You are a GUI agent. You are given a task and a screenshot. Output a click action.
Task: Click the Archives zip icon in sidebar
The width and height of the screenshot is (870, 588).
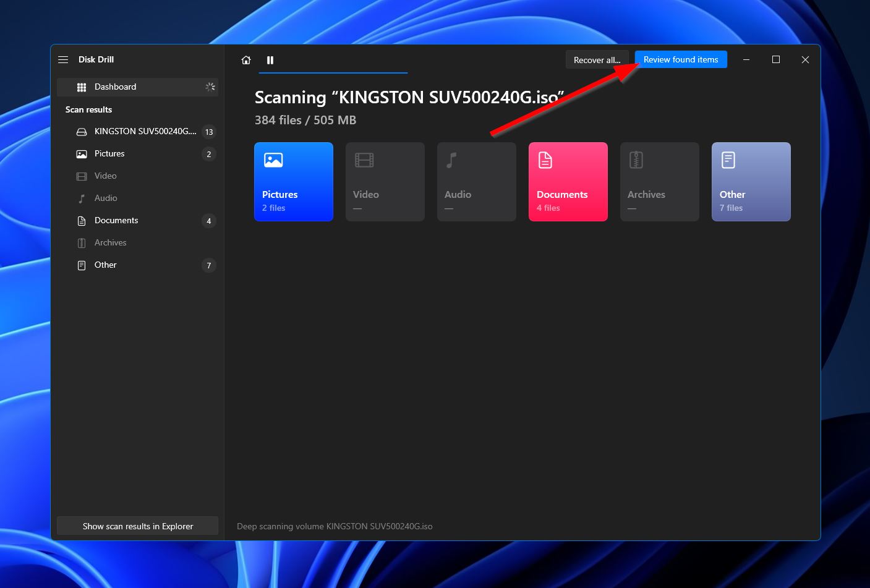coord(82,243)
